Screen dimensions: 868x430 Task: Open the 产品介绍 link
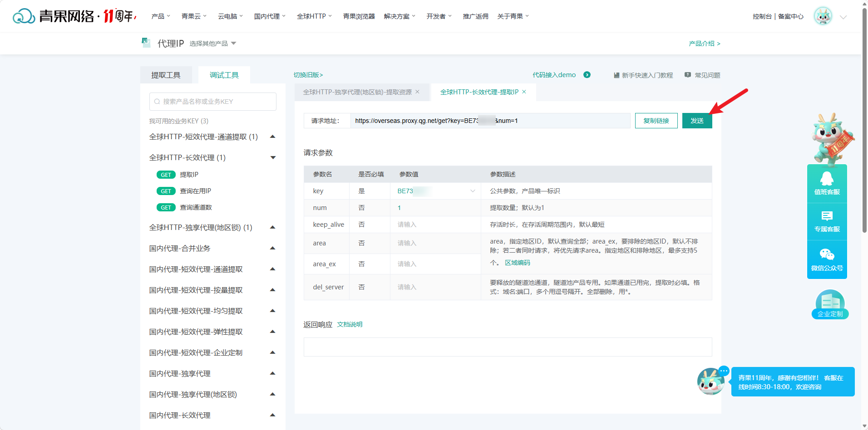[705, 44]
